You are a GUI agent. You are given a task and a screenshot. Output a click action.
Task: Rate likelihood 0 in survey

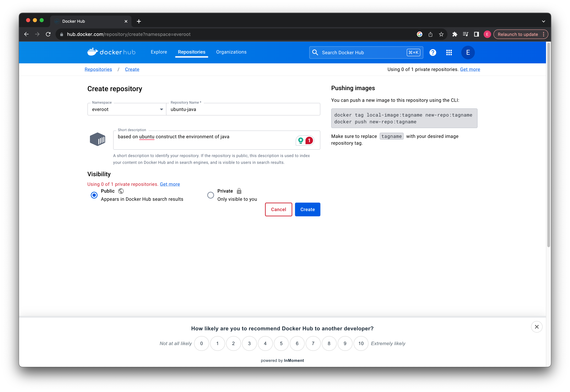(201, 343)
